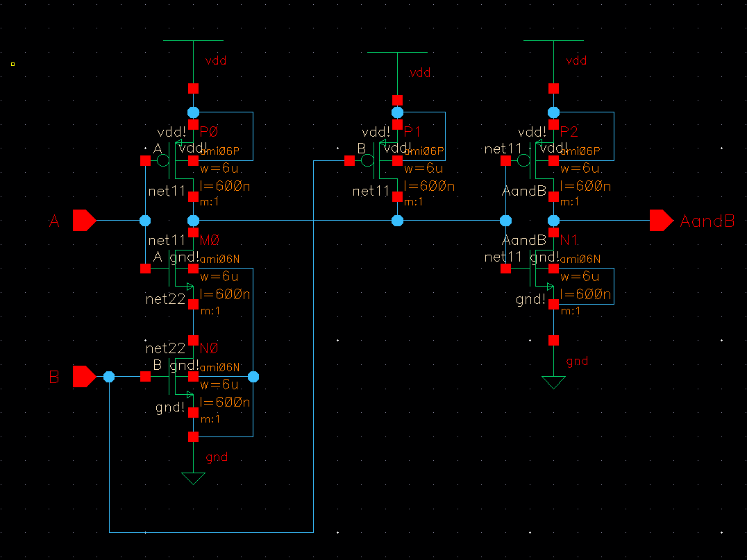Click the vdd supply bar above P0
747x560 pixels.
pyautogui.click(x=194, y=40)
